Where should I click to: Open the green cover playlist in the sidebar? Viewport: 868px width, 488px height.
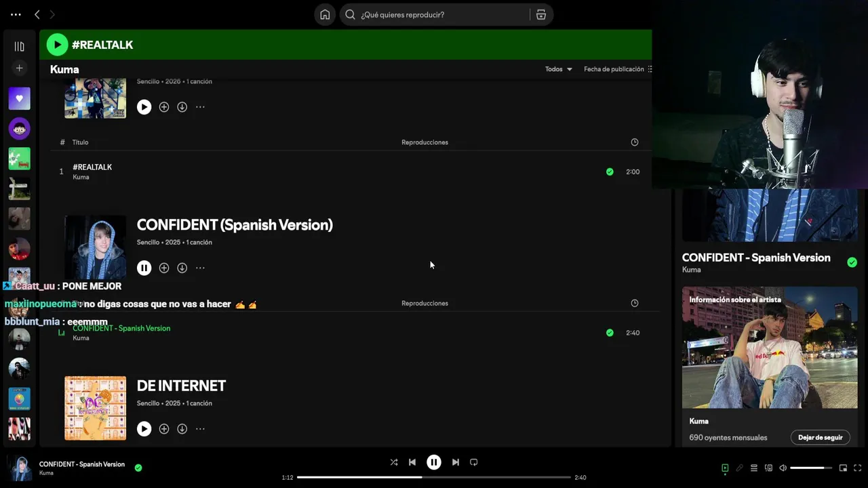tap(19, 159)
